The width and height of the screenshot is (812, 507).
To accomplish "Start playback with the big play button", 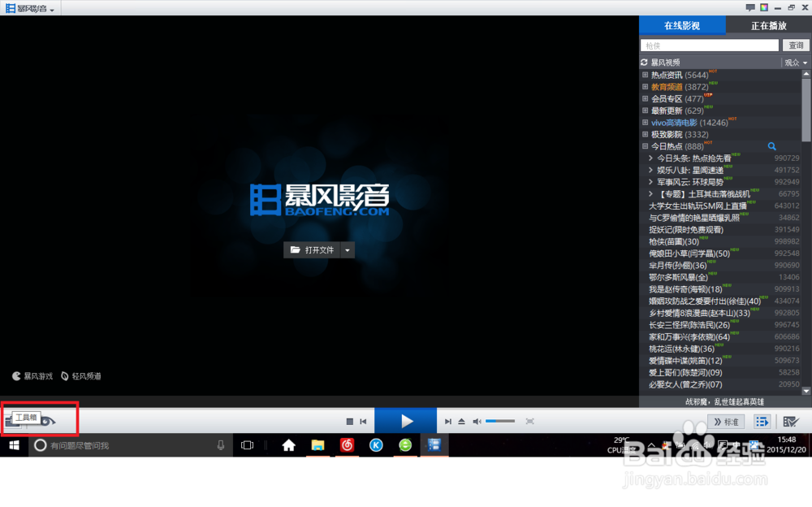I will (405, 421).
